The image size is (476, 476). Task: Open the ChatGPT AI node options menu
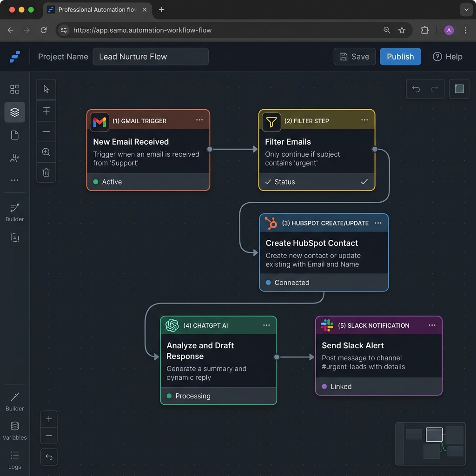[266, 325]
